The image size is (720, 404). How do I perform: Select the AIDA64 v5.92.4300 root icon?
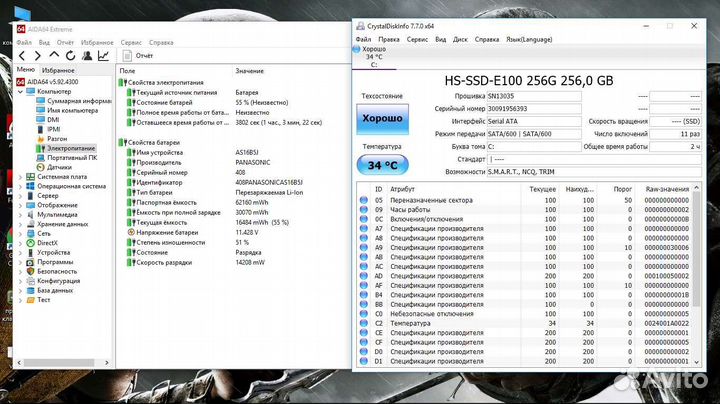click(x=20, y=82)
